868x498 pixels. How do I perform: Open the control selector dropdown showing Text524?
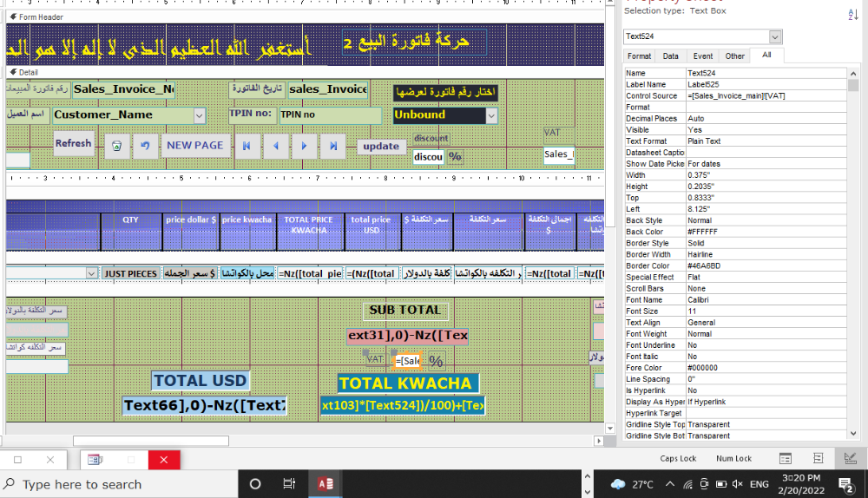[775, 37]
